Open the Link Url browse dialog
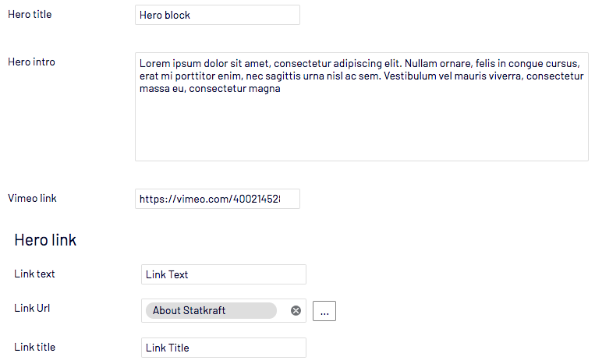Image resolution: width=595 pixels, height=364 pixels. pos(324,311)
